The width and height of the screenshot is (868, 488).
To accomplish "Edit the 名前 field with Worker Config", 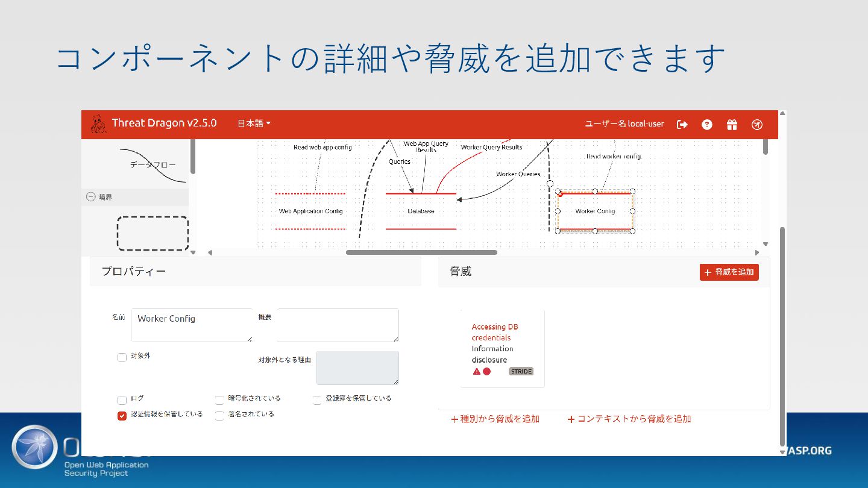I will click(x=192, y=325).
